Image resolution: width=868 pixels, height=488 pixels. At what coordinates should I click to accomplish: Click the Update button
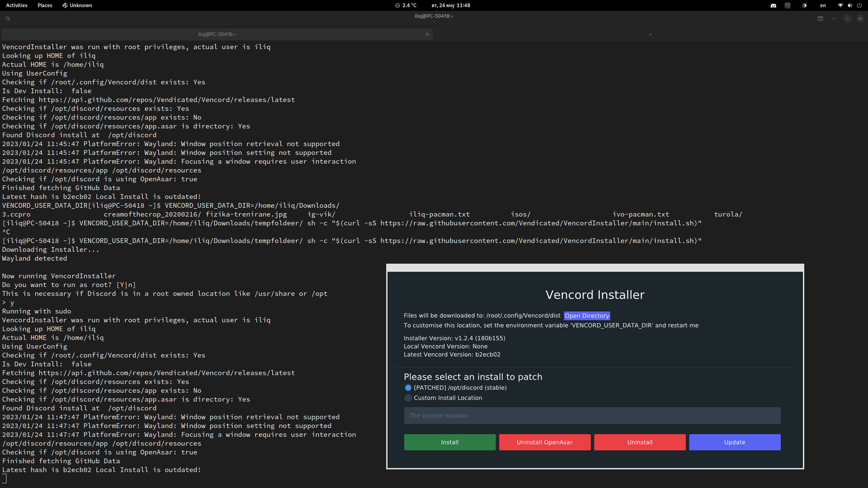[x=734, y=442]
